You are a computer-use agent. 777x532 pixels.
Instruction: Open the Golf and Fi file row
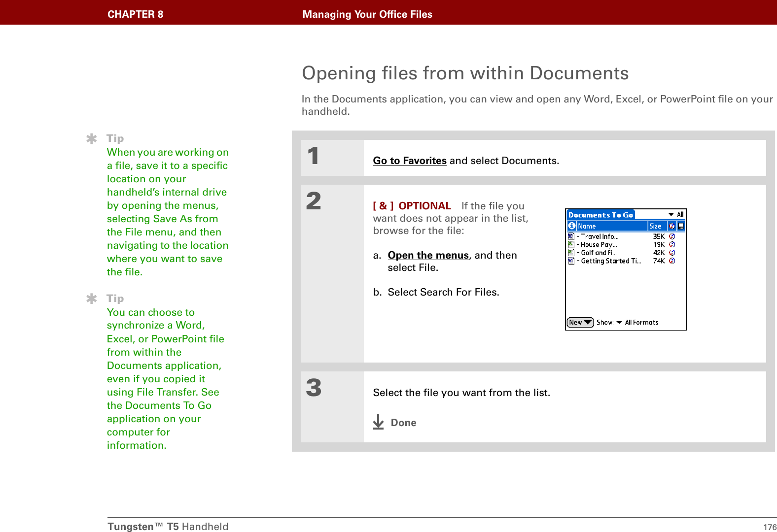coord(621,253)
